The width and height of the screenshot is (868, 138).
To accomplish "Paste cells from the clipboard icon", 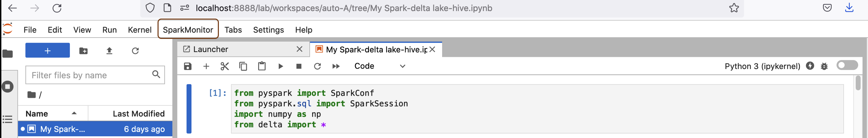I will coord(262,66).
